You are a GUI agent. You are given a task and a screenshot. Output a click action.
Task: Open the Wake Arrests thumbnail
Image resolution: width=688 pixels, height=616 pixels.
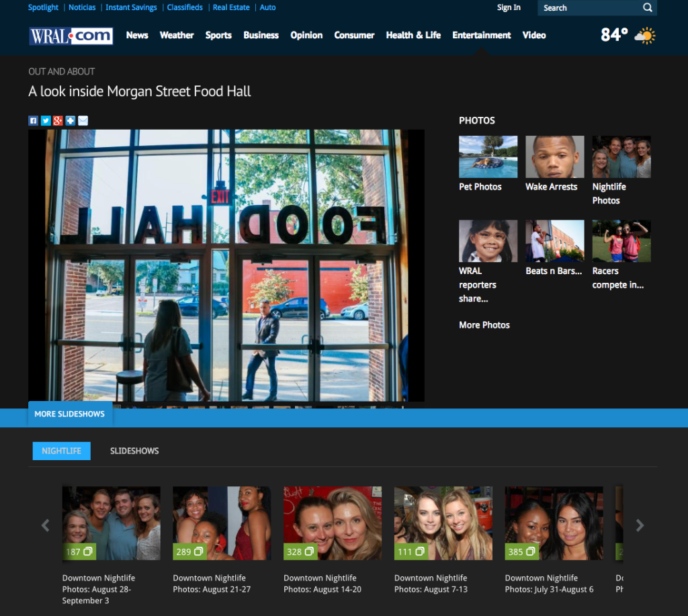click(x=554, y=157)
